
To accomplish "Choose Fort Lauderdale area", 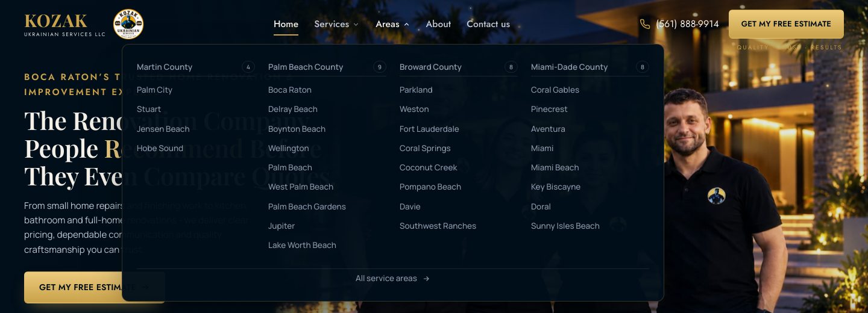I will pyautogui.click(x=429, y=129).
